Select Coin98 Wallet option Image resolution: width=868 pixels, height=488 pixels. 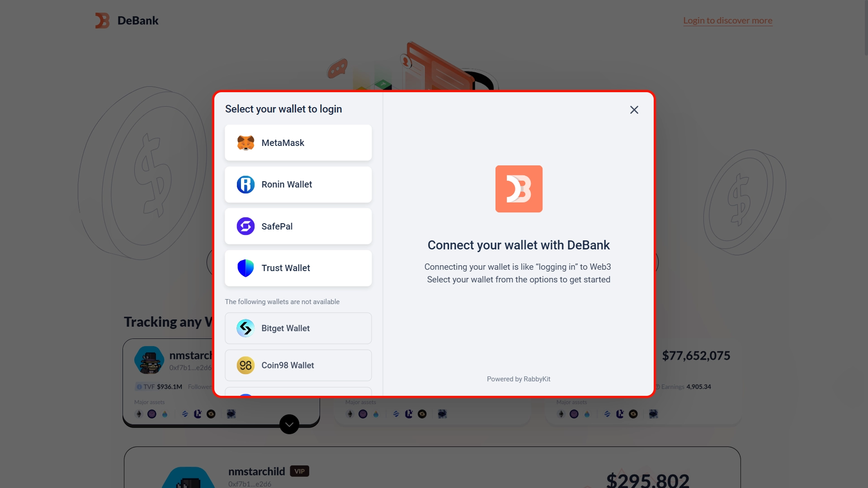click(298, 365)
